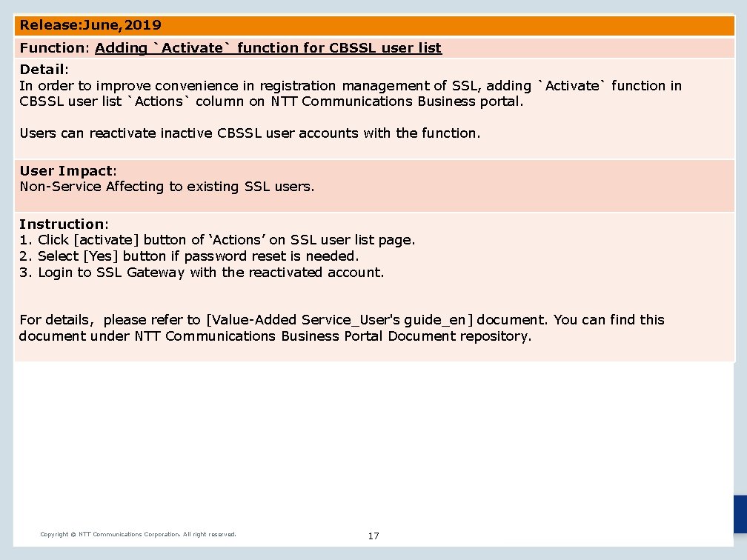
Task: Click the line starting with 'In order to improve convenience'
Action: point(351,86)
